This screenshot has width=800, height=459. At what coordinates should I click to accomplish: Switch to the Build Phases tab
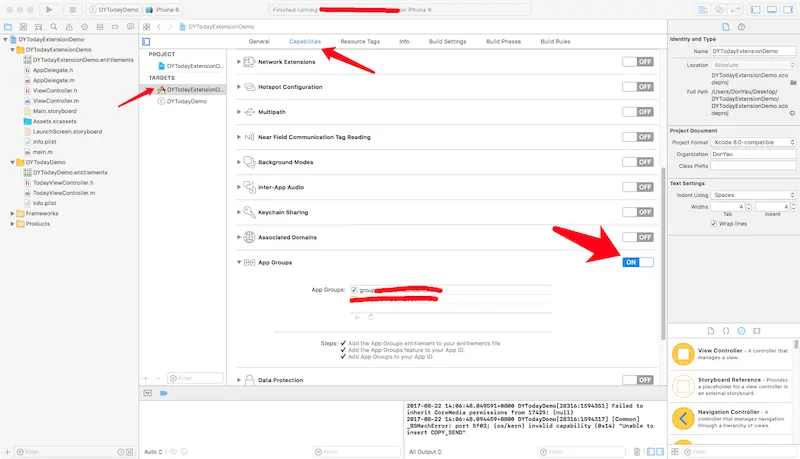point(504,42)
